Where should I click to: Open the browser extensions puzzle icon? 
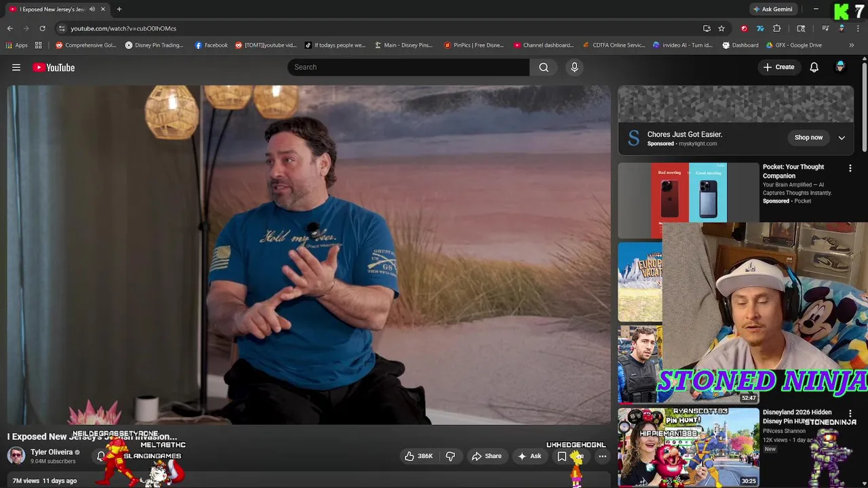click(x=777, y=28)
